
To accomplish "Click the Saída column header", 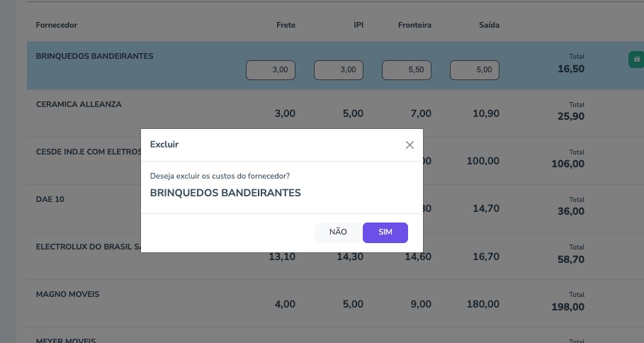I will tap(489, 25).
